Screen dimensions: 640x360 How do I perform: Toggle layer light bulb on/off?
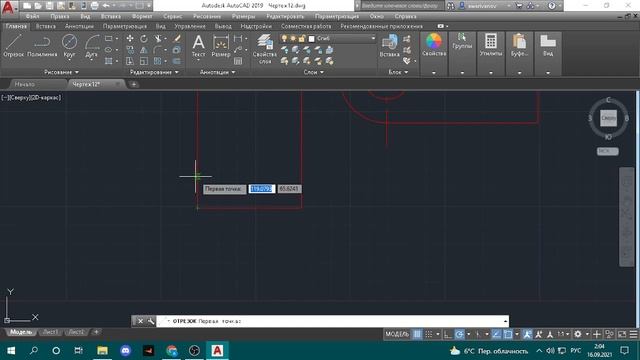pos(284,38)
